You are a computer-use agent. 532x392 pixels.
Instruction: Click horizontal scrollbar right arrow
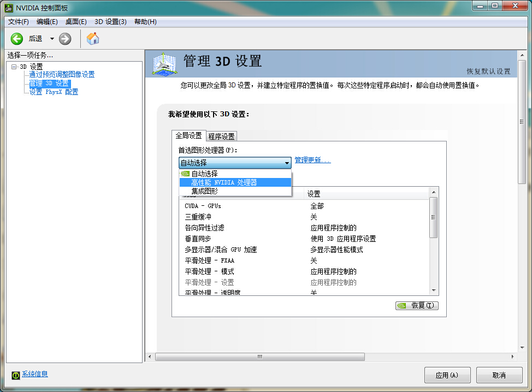512,357
